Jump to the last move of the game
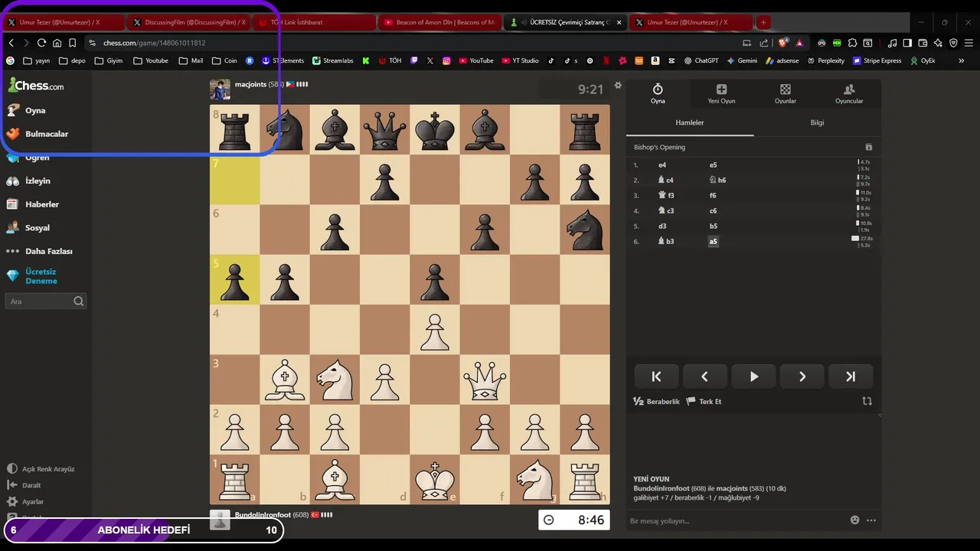 pyautogui.click(x=851, y=377)
